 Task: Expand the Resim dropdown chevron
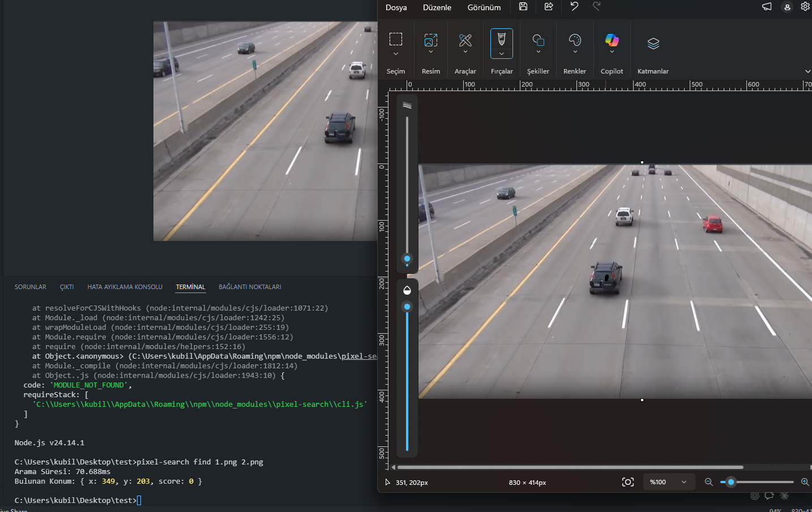[431, 51]
